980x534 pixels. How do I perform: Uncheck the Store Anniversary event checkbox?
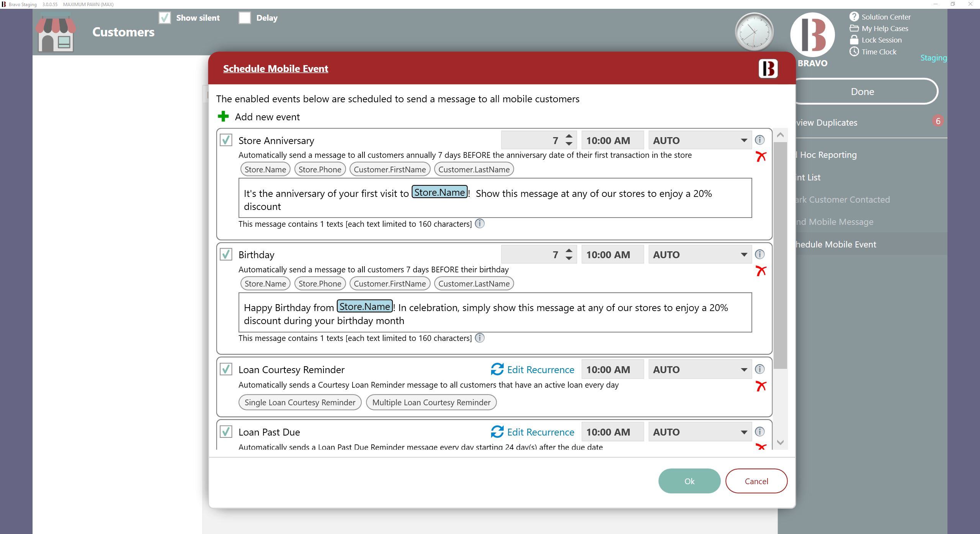pyautogui.click(x=226, y=140)
